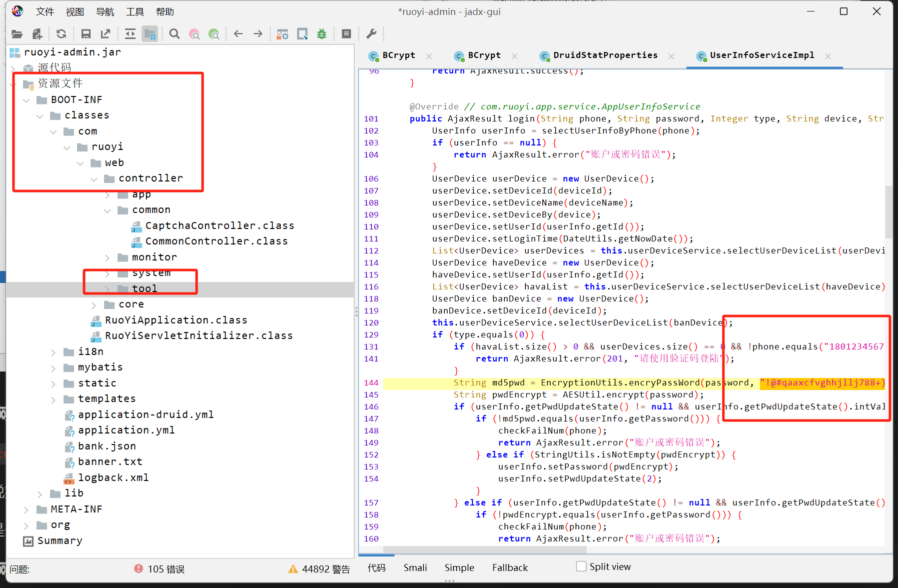This screenshot has height=588, width=898.
Task: Click the open file toolbar icon
Action: click(x=17, y=34)
